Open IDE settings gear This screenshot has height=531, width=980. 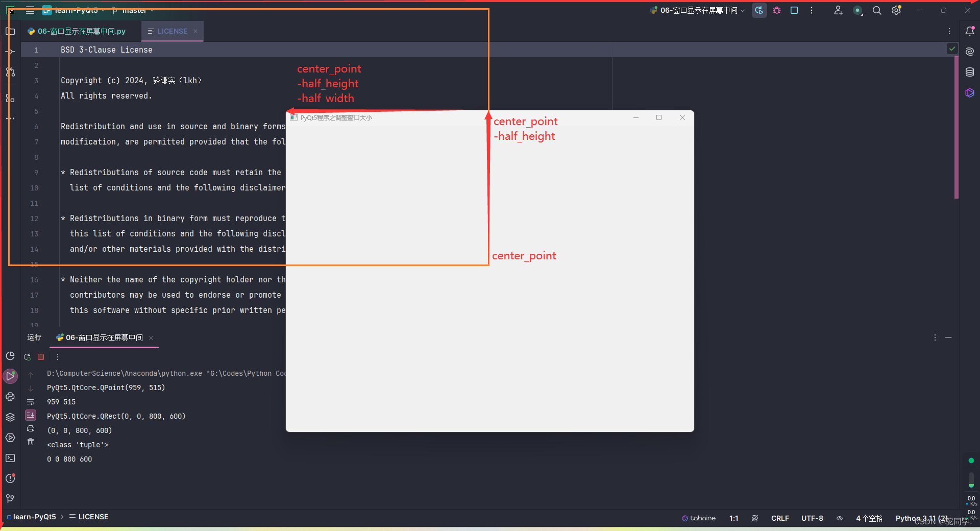click(x=896, y=10)
